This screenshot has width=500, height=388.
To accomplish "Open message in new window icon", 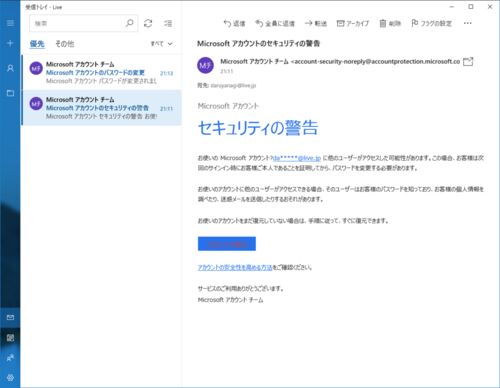I will [468, 61].
